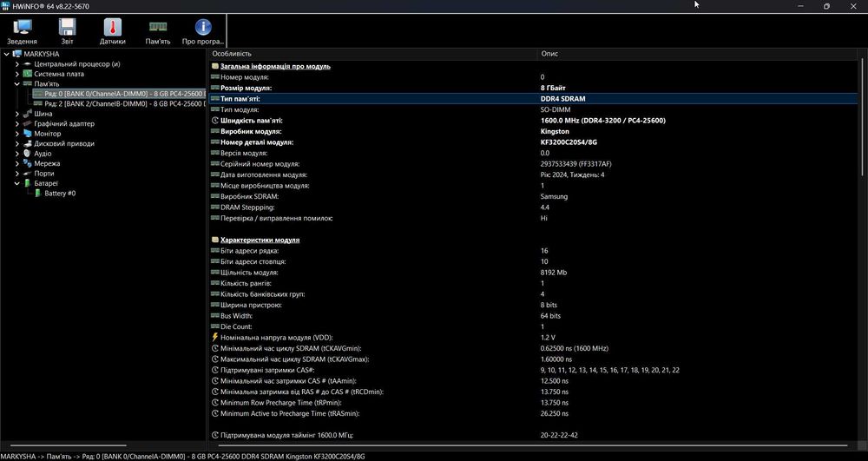Select Ряд: 0 BANK 0 memory module
The image size is (868, 461).
pos(119,94)
